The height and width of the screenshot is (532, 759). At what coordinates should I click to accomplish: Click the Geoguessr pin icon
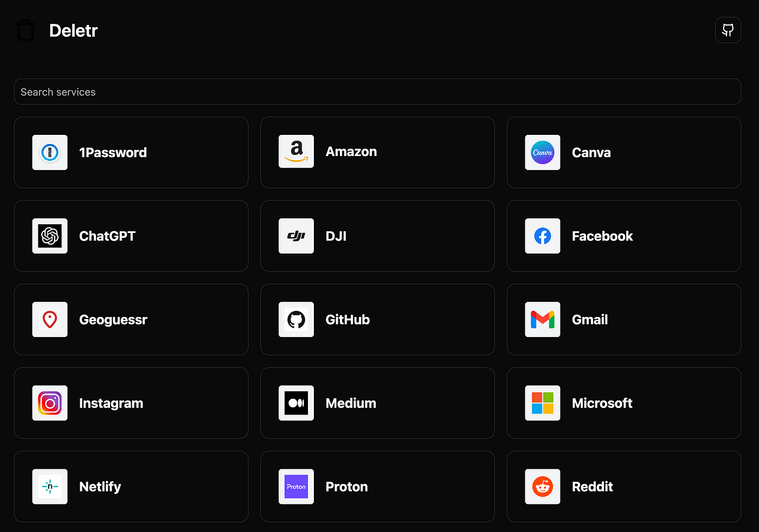[50, 319]
